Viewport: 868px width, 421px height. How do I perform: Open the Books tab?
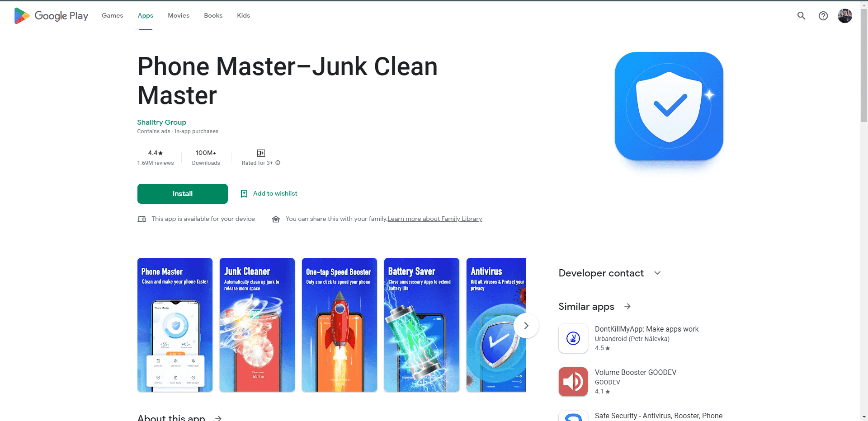(x=213, y=15)
